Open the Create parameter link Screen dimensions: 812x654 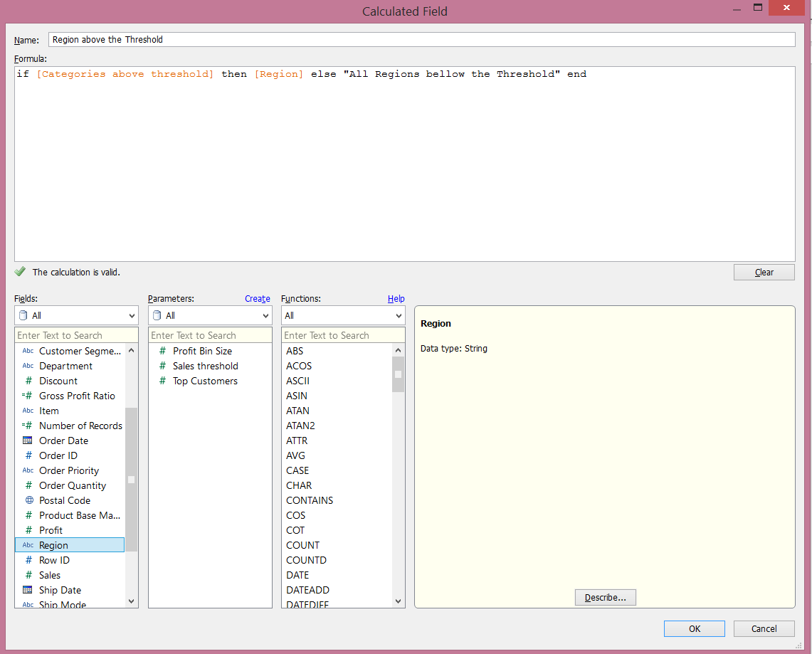257,299
